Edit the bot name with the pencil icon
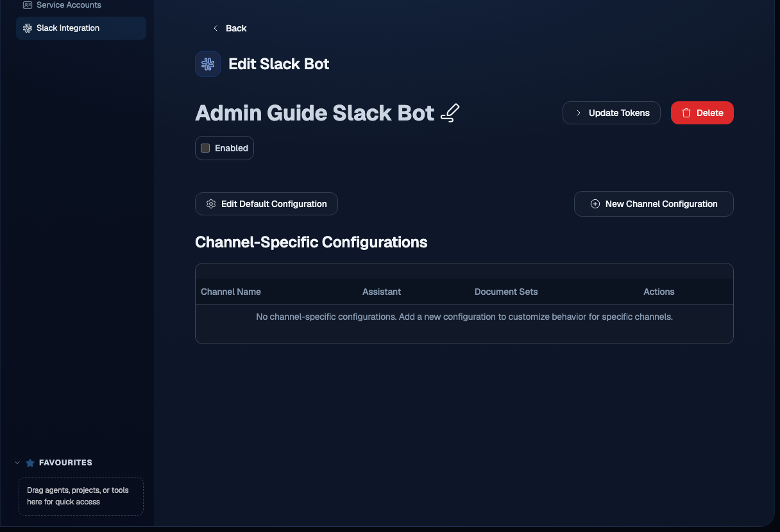 coord(450,113)
